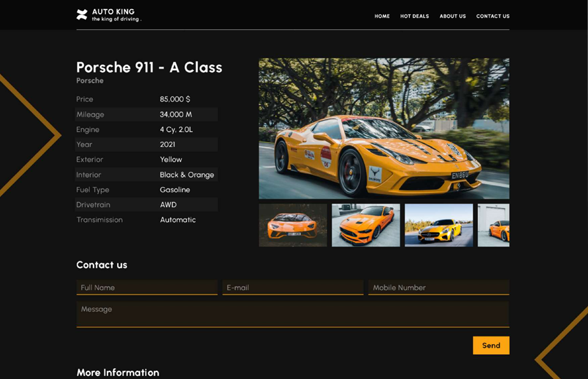Click the 'More Information' heading
Image resolution: width=588 pixels, height=379 pixels.
point(118,372)
